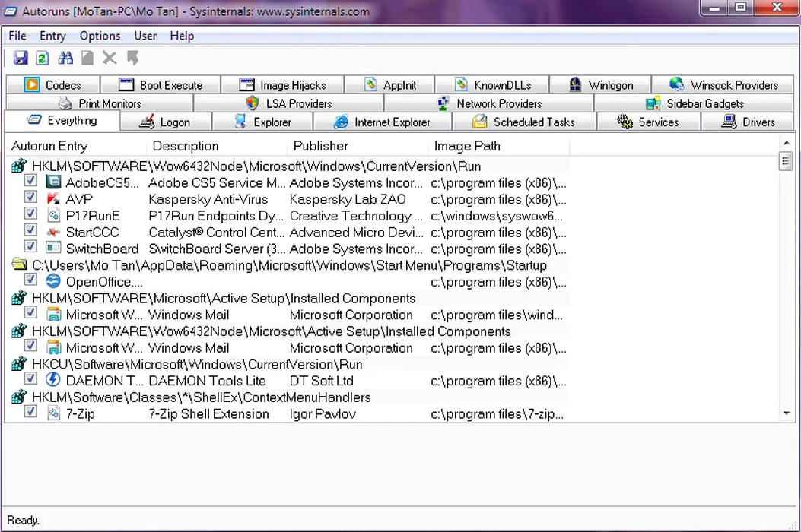
Task: Open the AppInit tab
Action: point(389,85)
